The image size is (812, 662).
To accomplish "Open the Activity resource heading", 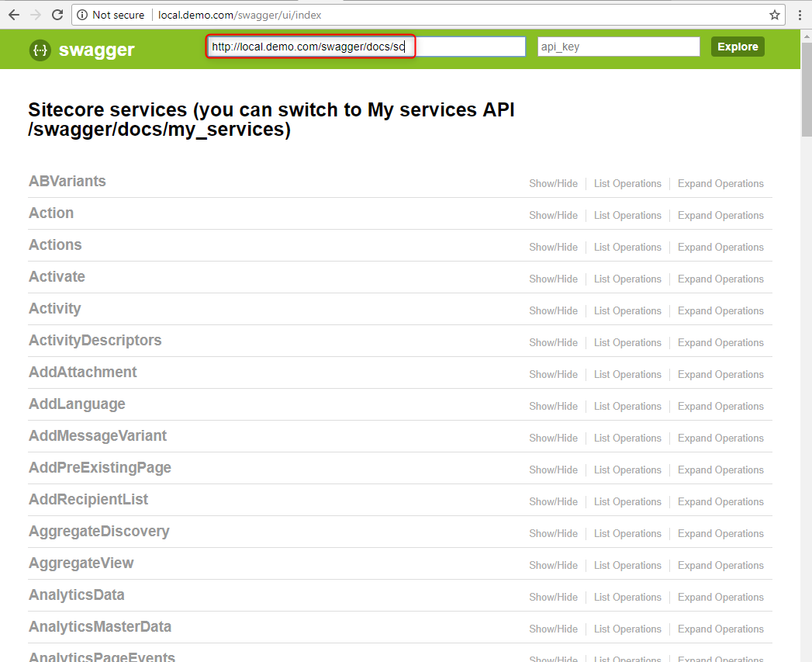I will 55,308.
